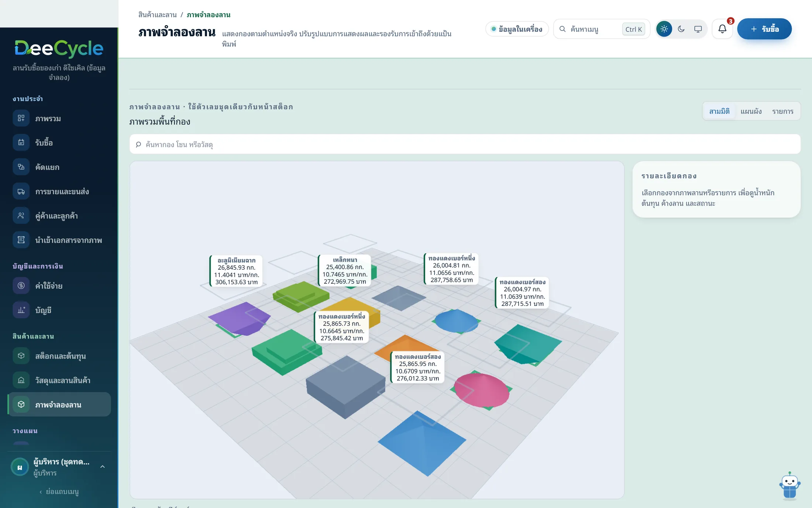Click the magnifier icon in pile search
Viewport: 812px width, 508px height.
pos(138,144)
